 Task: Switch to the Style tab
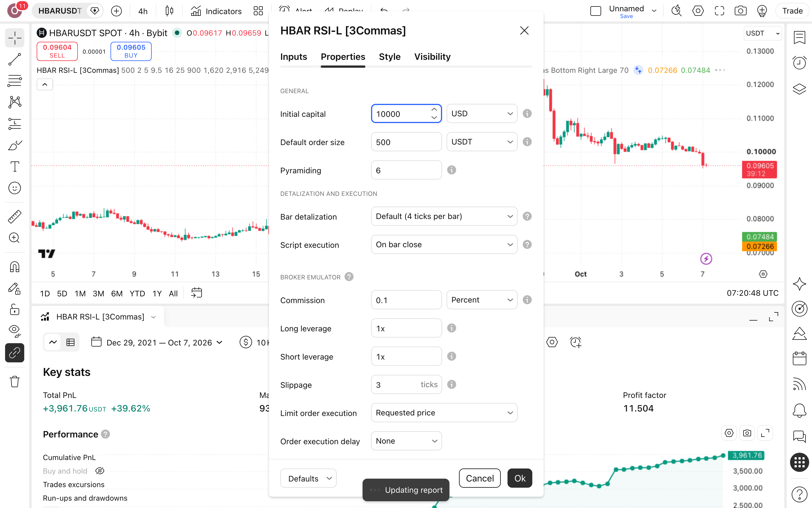click(390, 57)
